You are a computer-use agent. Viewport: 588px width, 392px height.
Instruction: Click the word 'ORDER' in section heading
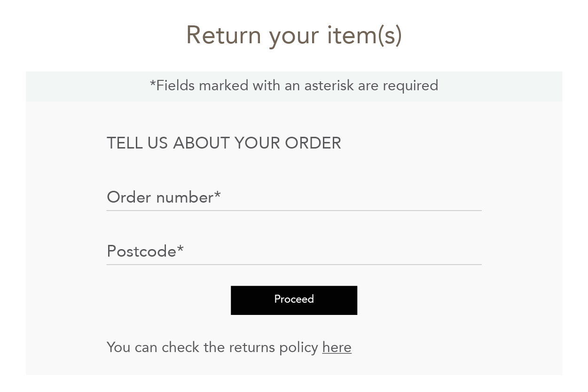click(x=313, y=143)
